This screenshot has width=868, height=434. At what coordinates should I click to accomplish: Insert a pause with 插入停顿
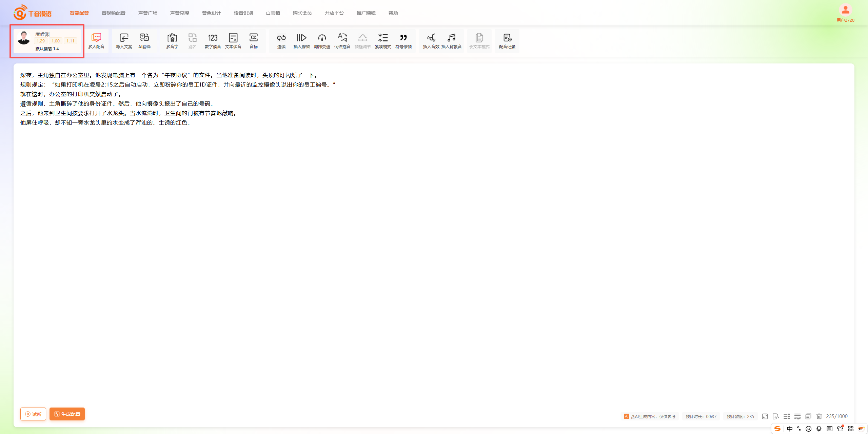coord(301,41)
